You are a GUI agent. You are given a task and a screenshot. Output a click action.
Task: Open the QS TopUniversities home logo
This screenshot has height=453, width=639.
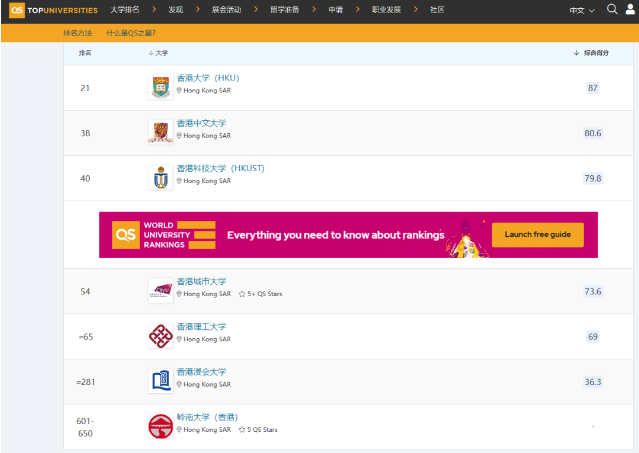pos(53,10)
